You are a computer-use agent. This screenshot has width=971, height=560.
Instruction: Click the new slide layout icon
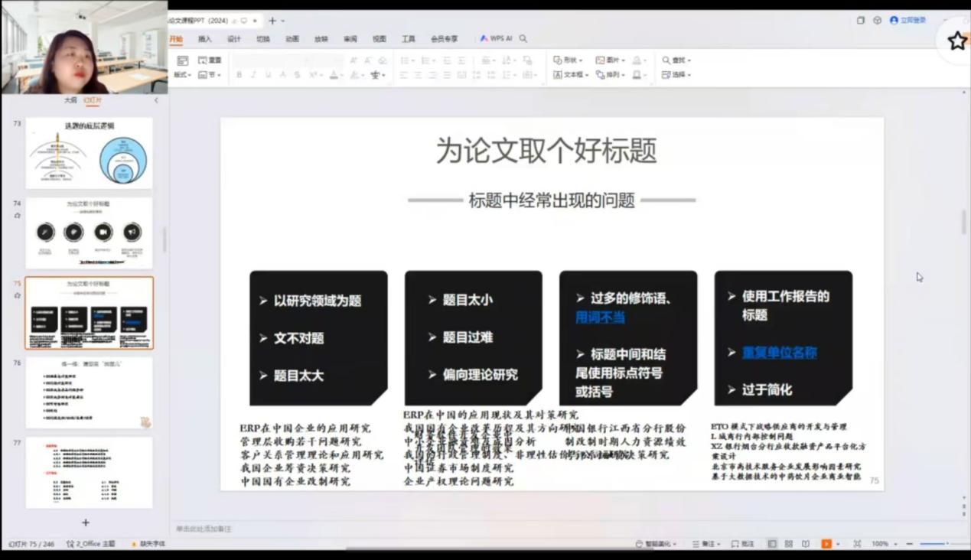pyautogui.click(x=182, y=60)
